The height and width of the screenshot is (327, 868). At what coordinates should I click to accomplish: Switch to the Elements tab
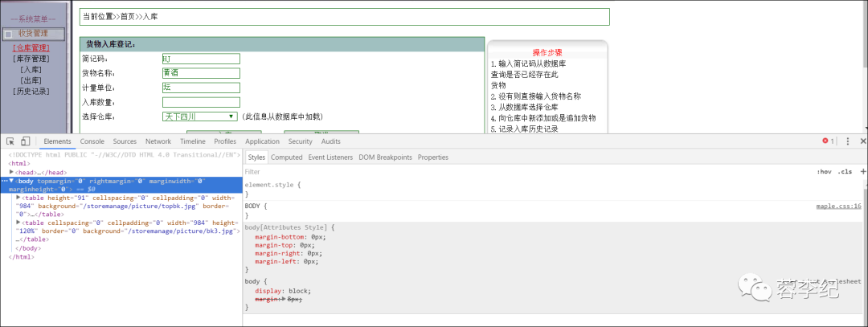click(x=57, y=141)
